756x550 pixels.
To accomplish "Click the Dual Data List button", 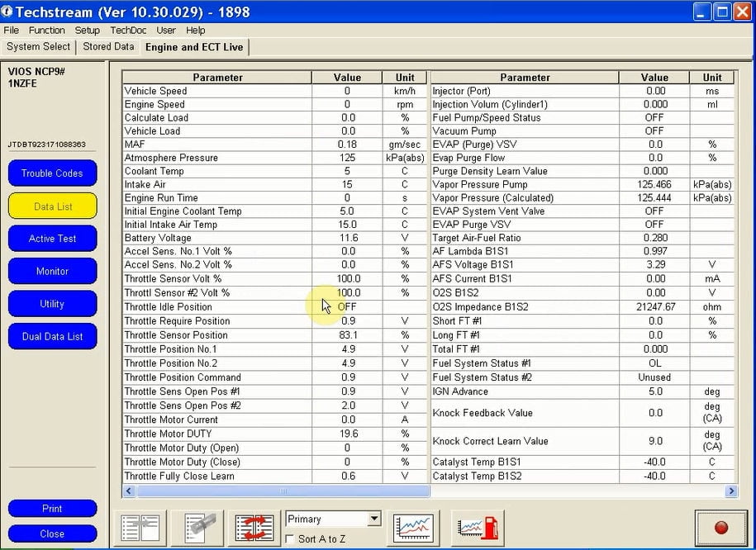I will point(52,336).
